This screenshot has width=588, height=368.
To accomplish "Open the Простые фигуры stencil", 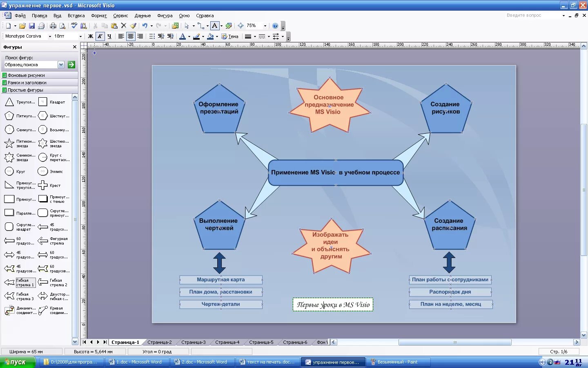I will click(39, 90).
